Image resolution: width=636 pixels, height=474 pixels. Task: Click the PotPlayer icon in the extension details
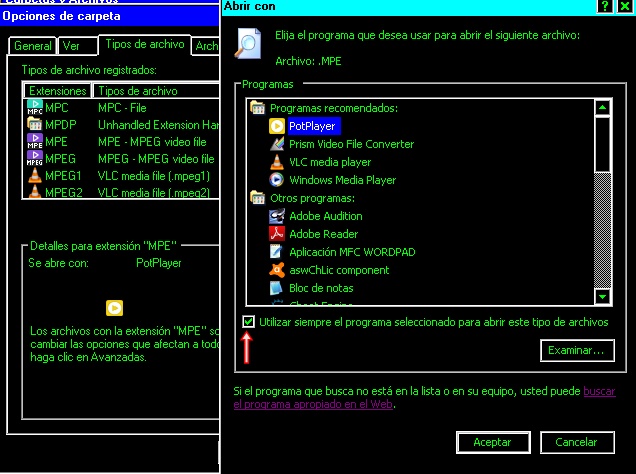114,308
